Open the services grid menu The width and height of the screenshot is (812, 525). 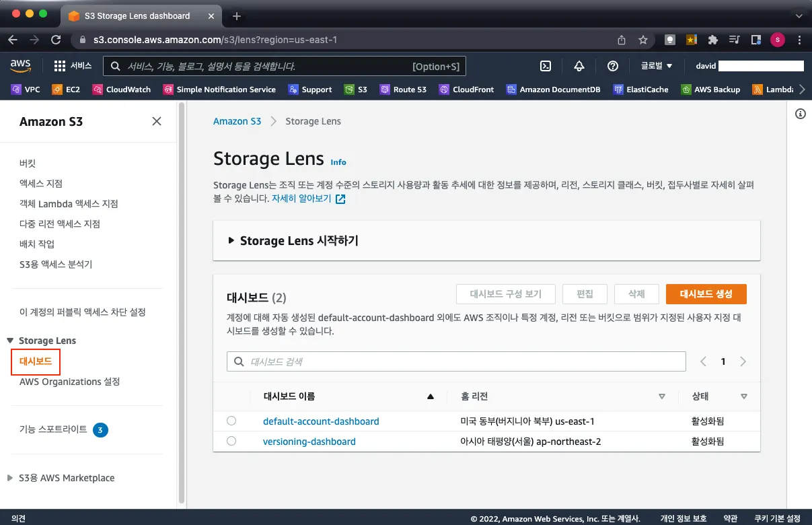[72, 66]
